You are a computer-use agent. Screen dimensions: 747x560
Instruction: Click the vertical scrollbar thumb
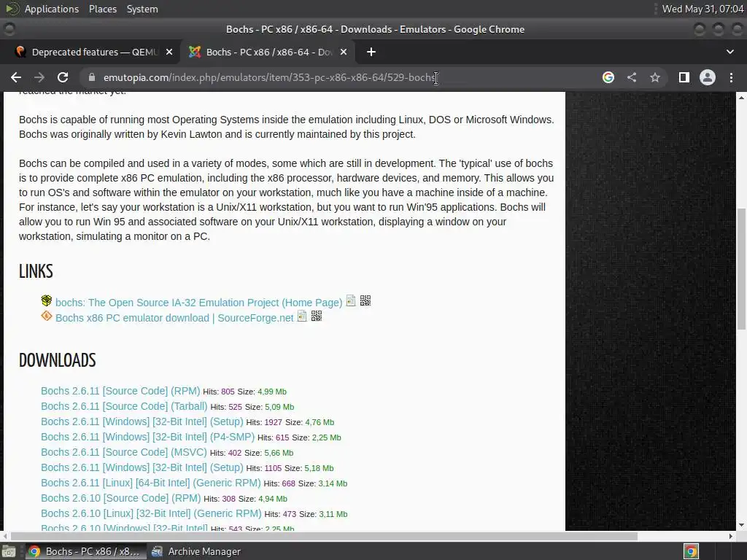(741, 268)
